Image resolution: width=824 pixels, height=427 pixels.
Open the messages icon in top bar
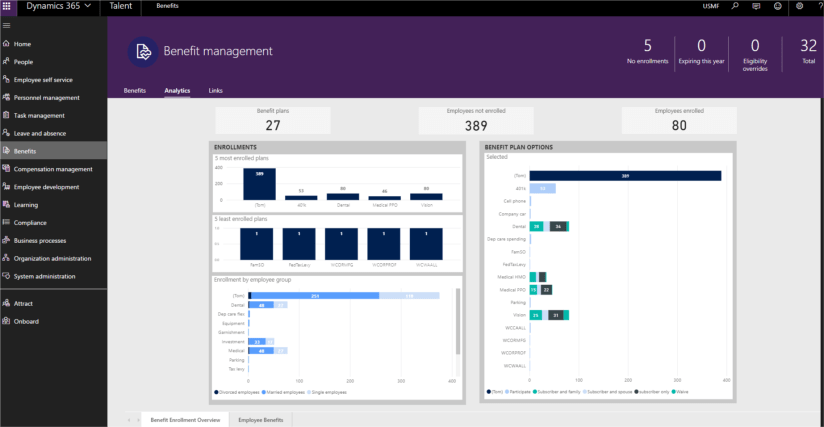click(x=756, y=6)
